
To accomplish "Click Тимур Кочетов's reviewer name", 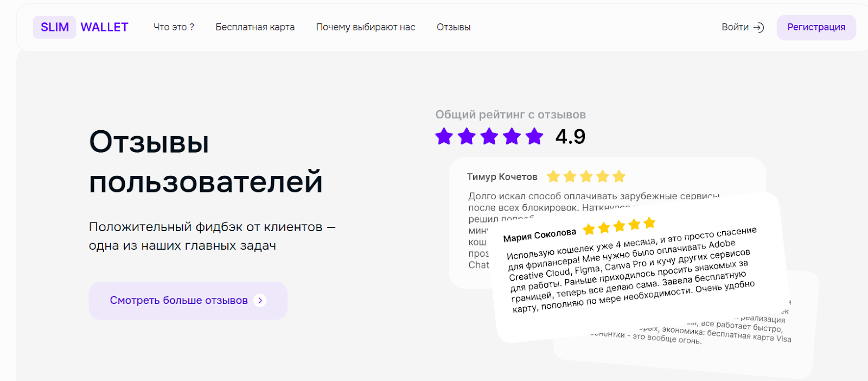I will [x=502, y=177].
